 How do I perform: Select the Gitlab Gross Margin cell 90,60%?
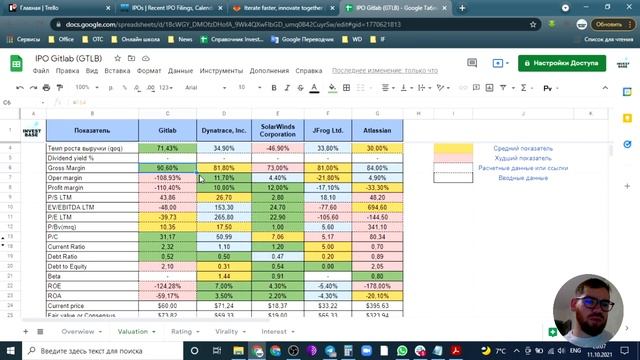(167, 168)
